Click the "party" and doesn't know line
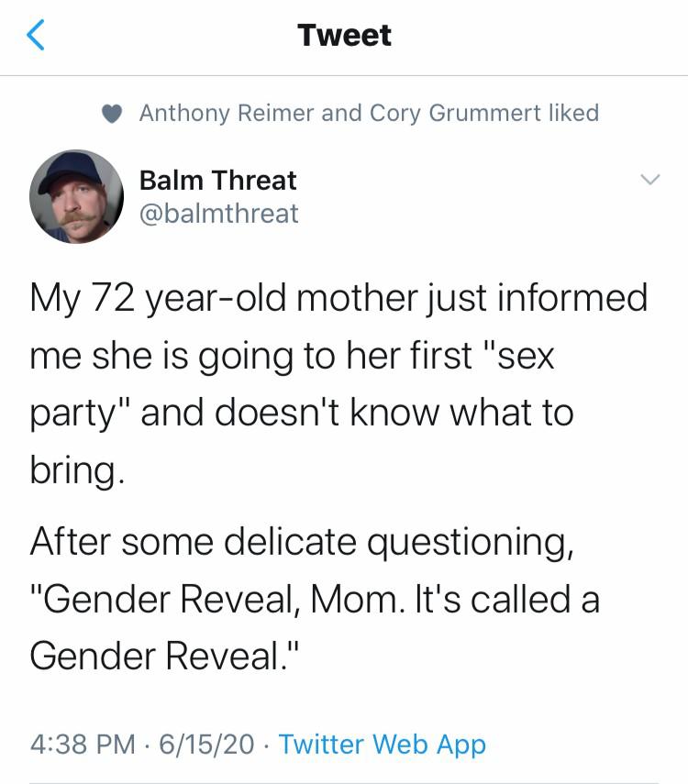 click(x=302, y=414)
